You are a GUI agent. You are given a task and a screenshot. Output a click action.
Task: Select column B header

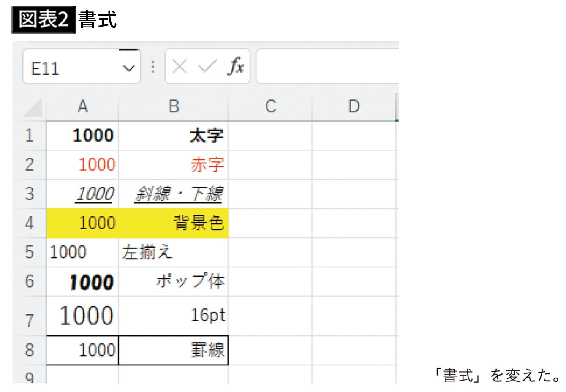(173, 107)
